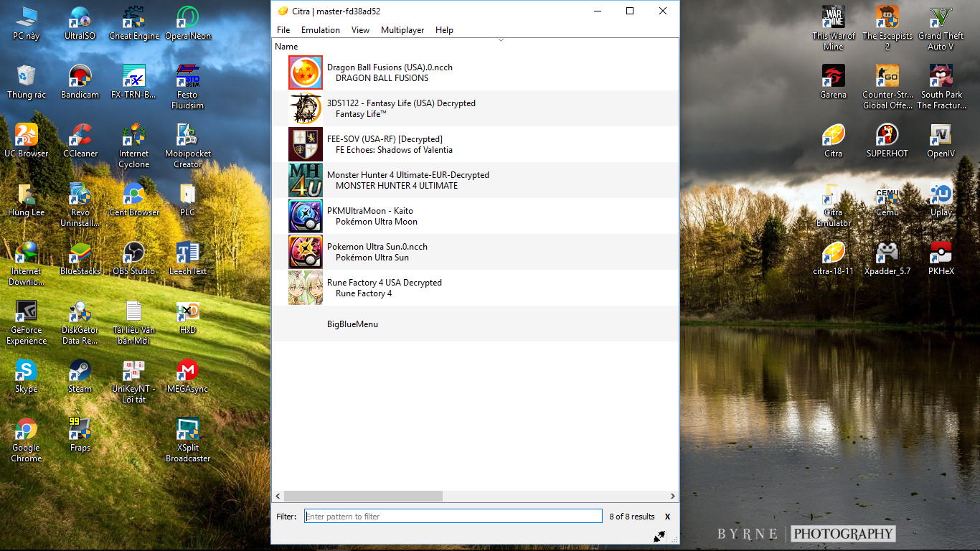Open the CCleaner desktop shortcut
Image resolution: width=980 pixels, height=551 pixels.
click(x=80, y=141)
